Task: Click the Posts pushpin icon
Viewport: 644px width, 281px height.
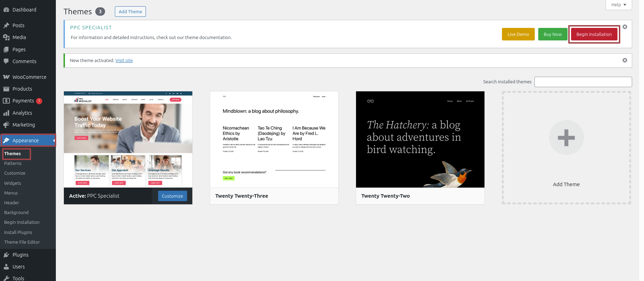Action: tap(6, 25)
